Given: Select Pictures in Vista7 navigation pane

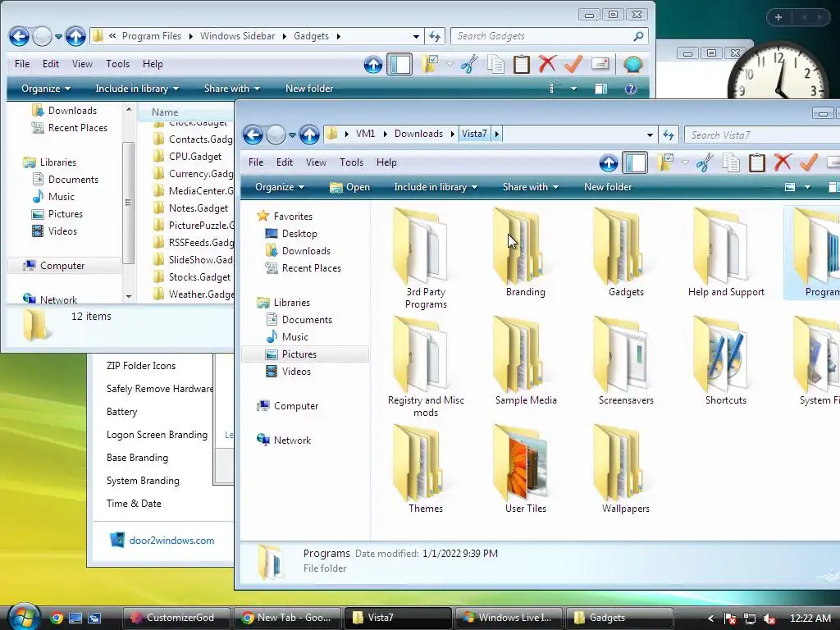Looking at the screenshot, I should 305,354.
